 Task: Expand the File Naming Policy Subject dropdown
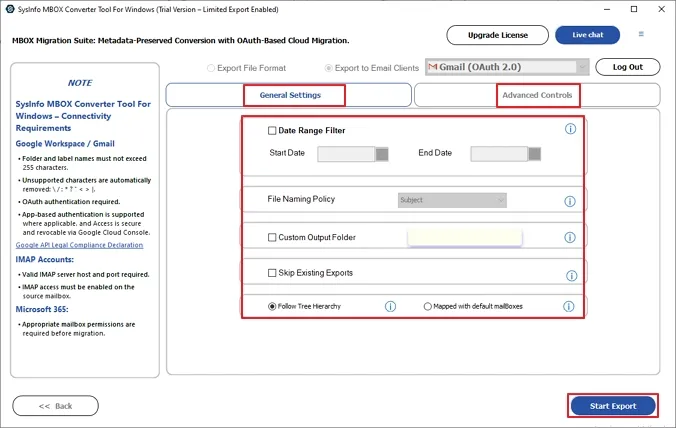click(x=452, y=200)
